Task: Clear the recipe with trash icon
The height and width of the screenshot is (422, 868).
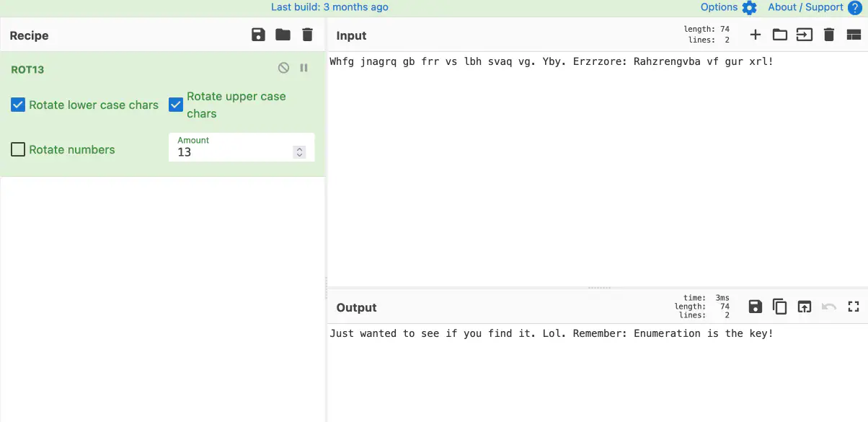Action: (x=308, y=35)
